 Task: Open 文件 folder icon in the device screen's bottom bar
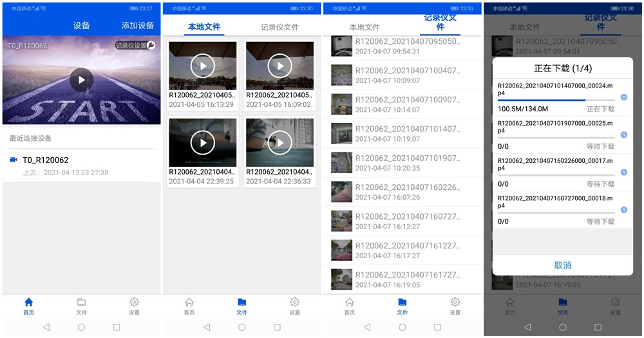(x=81, y=305)
